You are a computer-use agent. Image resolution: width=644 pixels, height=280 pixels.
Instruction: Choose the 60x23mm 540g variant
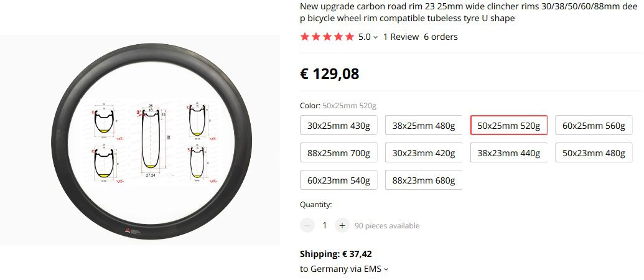pos(339,180)
